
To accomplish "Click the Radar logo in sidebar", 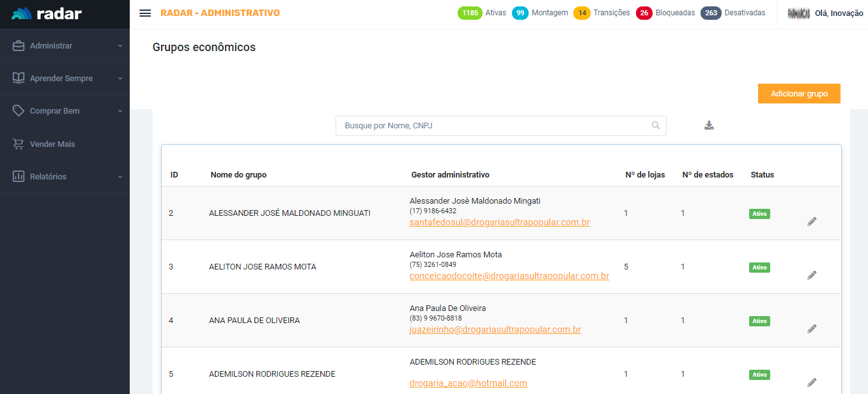I will (x=47, y=13).
